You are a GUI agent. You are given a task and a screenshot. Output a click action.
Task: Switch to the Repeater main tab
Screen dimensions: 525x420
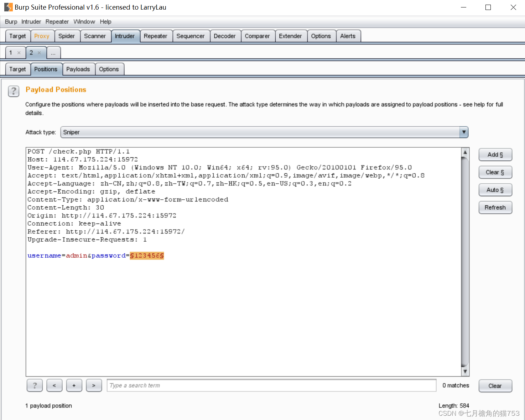(155, 36)
